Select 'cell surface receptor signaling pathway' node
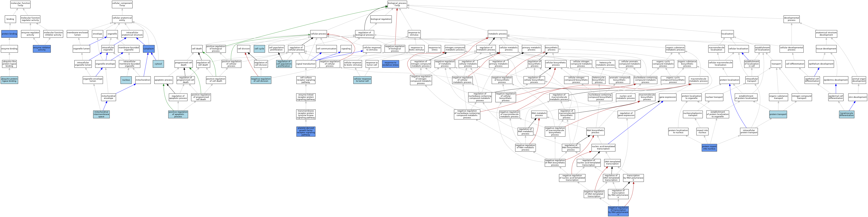868x217 pixels. (306, 80)
